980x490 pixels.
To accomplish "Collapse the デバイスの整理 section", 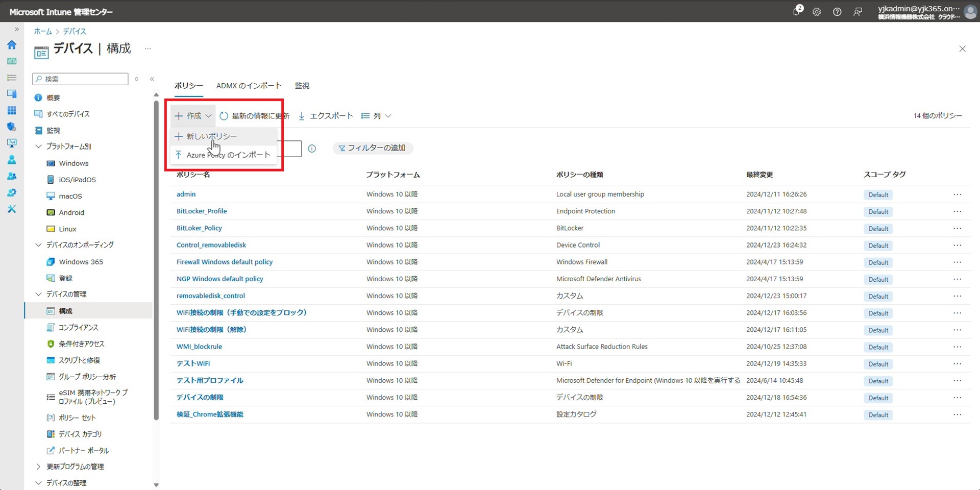I will 38,483.
